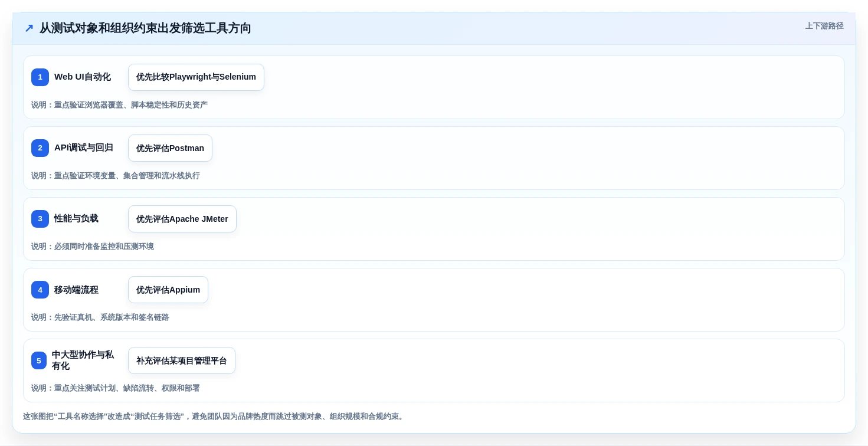The image size is (868, 446).
Task: Open the 优先评估Appium chip
Action: tap(168, 290)
